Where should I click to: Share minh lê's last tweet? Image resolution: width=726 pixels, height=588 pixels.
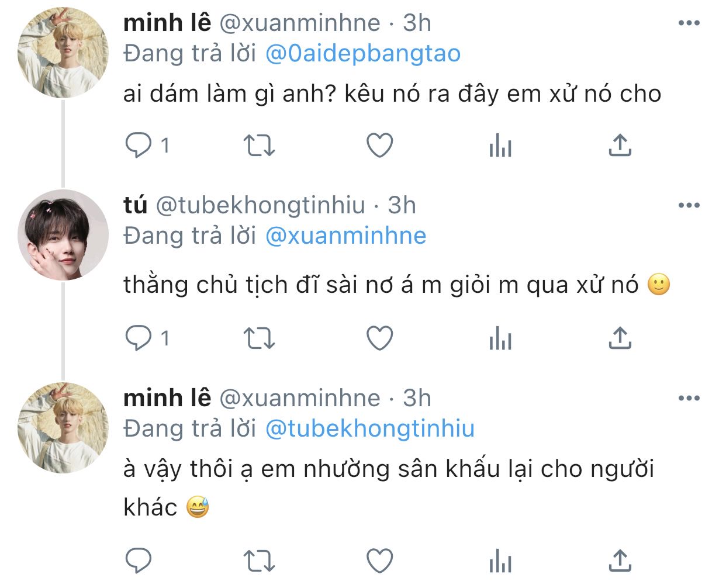620,561
